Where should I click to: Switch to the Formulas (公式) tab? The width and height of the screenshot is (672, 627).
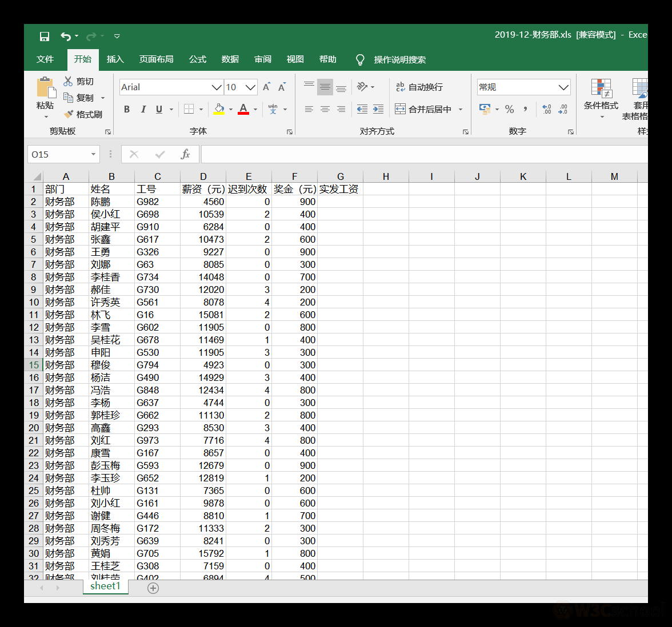[198, 59]
